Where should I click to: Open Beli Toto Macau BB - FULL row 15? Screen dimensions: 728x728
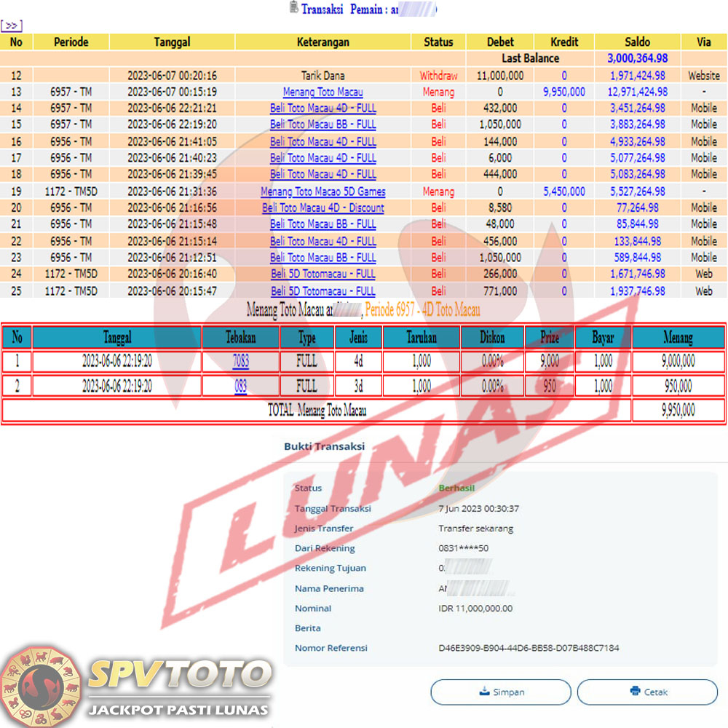pyautogui.click(x=323, y=124)
